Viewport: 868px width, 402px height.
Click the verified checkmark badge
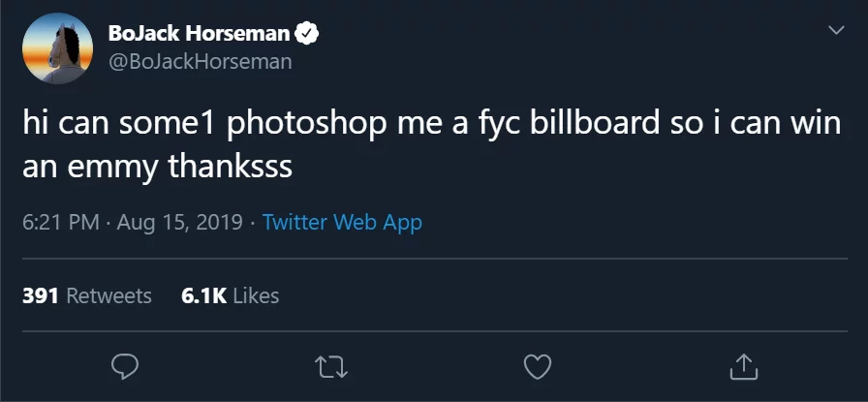[x=307, y=34]
